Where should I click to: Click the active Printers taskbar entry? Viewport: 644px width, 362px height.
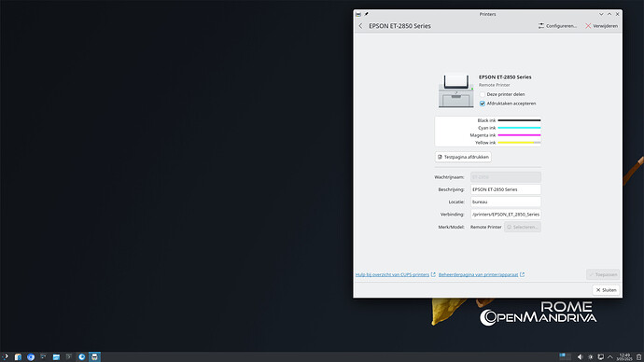tap(94, 356)
